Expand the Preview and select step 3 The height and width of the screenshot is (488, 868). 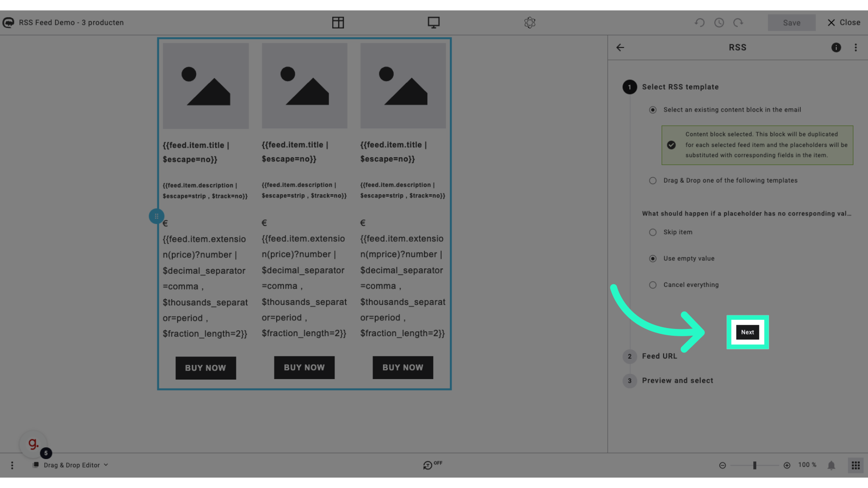point(678,380)
